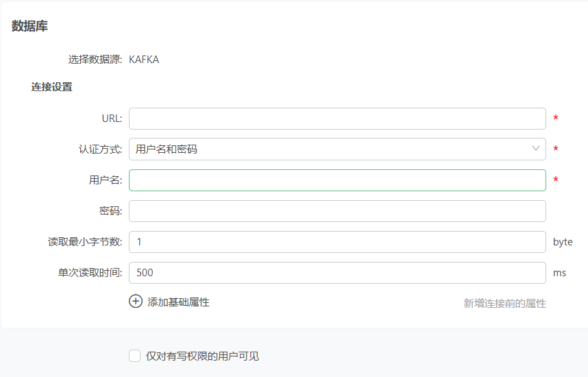This screenshot has height=377, width=588.
Task: Click the ms unit label
Action: tap(559, 273)
